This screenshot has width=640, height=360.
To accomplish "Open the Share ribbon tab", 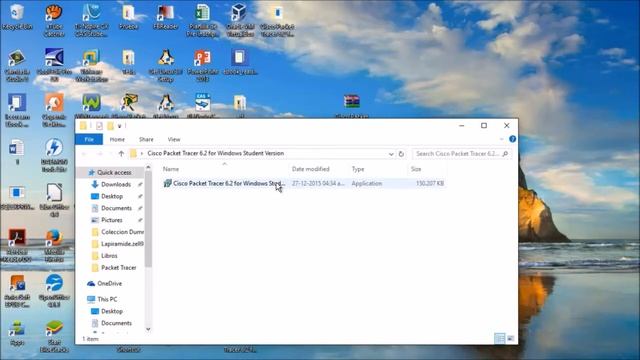I will click(x=146, y=140).
